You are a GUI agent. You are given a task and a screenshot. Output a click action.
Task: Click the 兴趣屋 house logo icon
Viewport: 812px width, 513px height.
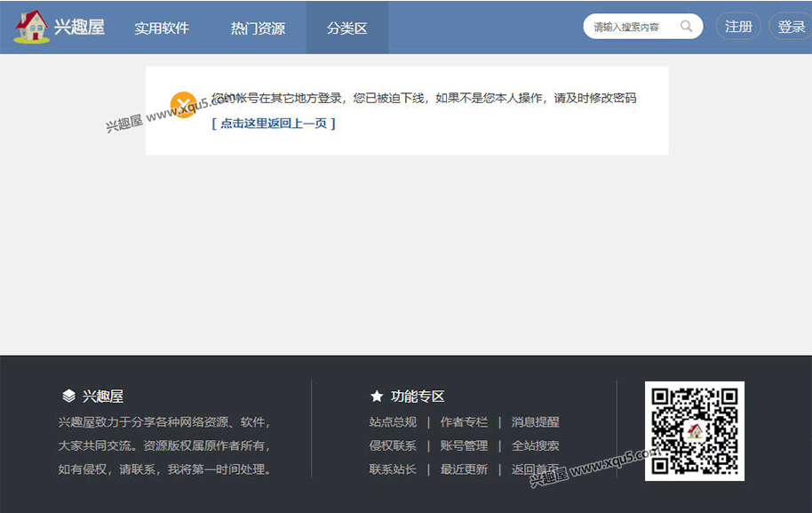[x=32, y=27]
